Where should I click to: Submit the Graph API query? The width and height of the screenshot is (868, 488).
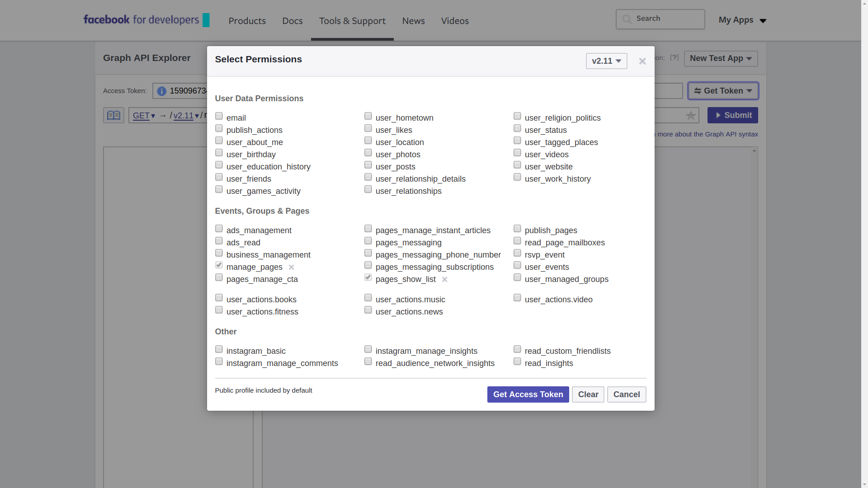coord(733,115)
